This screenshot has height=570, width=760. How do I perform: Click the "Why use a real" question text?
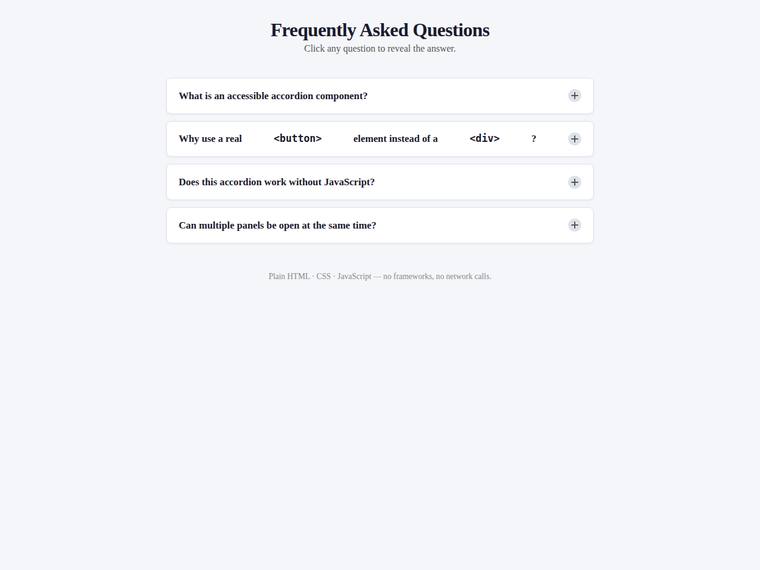210,139
